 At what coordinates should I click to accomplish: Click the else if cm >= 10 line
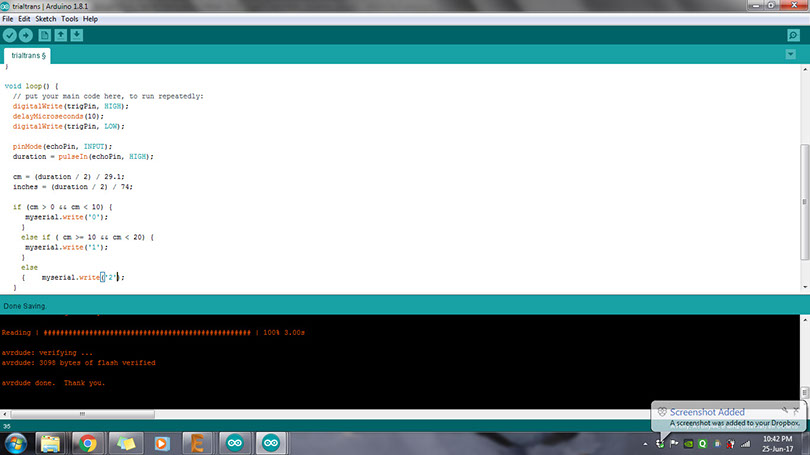tap(87, 238)
